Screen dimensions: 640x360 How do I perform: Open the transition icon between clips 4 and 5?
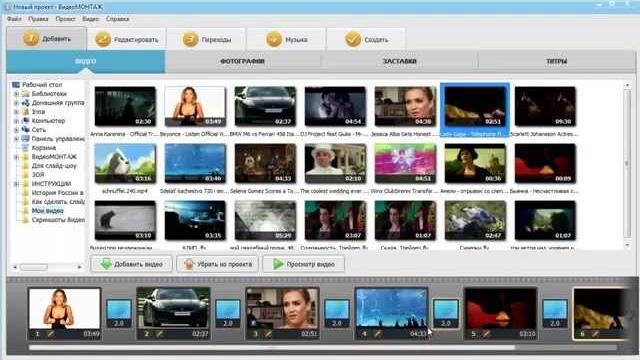446,313
